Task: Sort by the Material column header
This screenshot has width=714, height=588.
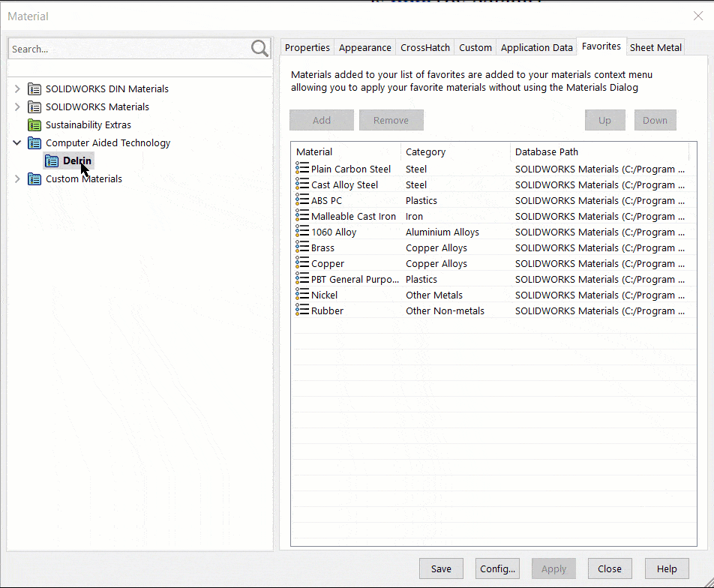Action: 346,151
